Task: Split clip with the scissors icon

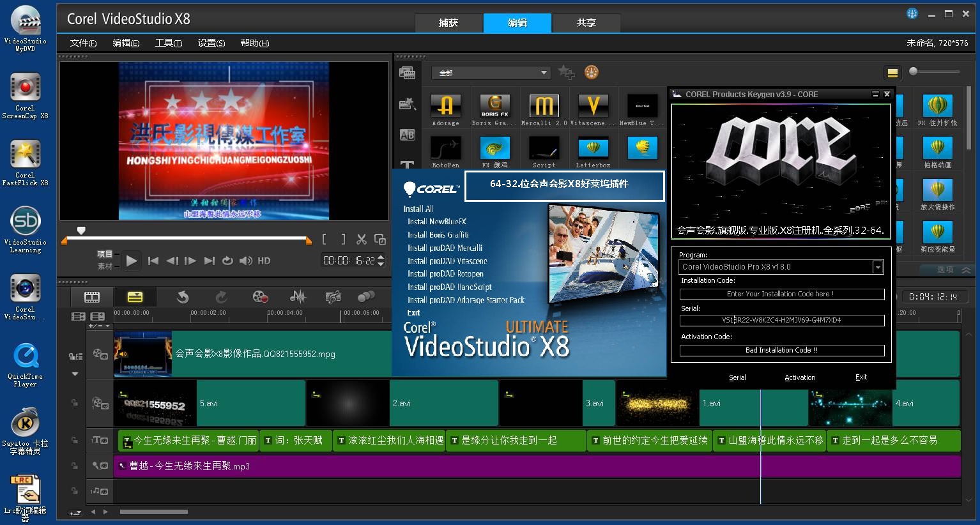Action: point(362,240)
